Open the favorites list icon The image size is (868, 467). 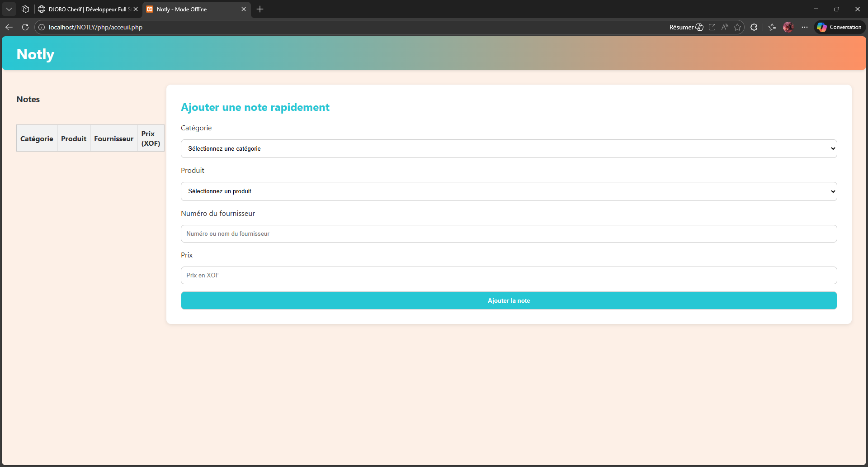coord(772,27)
